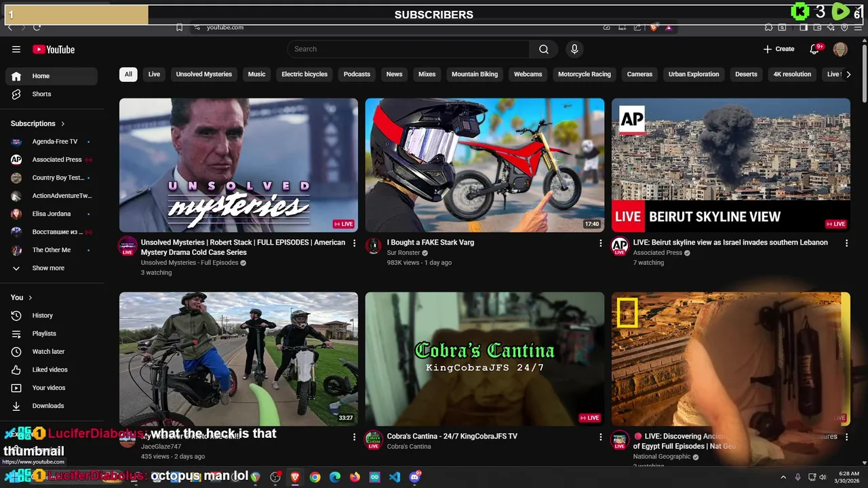Open Country Boy Test subscription
The image size is (868, 488).
pyautogui.click(x=52, y=178)
